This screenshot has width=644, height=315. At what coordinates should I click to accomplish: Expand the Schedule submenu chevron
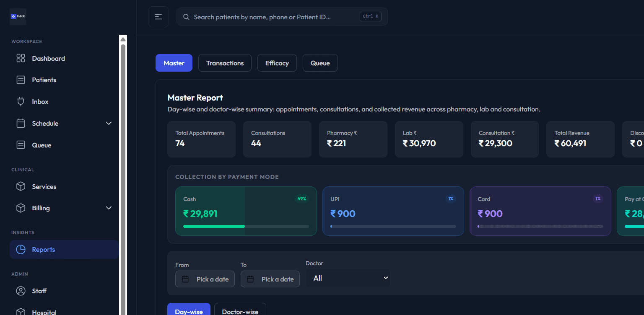[109, 123]
